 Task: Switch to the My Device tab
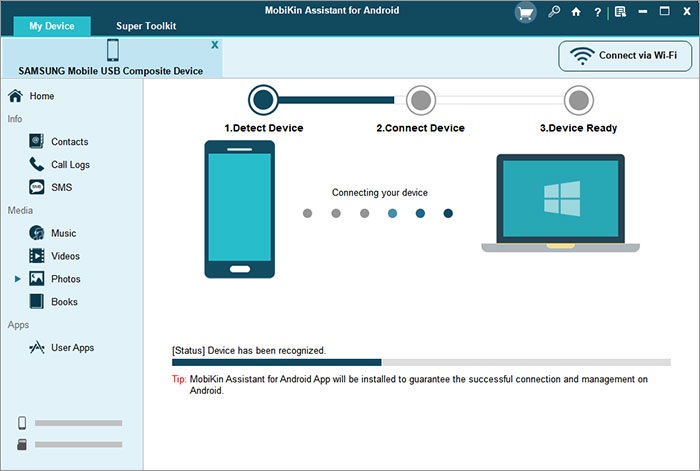52,26
